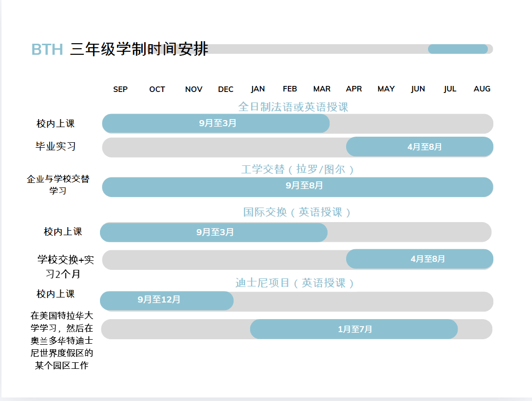
Task: Select the DEC month label
Action: coord(226,89)
